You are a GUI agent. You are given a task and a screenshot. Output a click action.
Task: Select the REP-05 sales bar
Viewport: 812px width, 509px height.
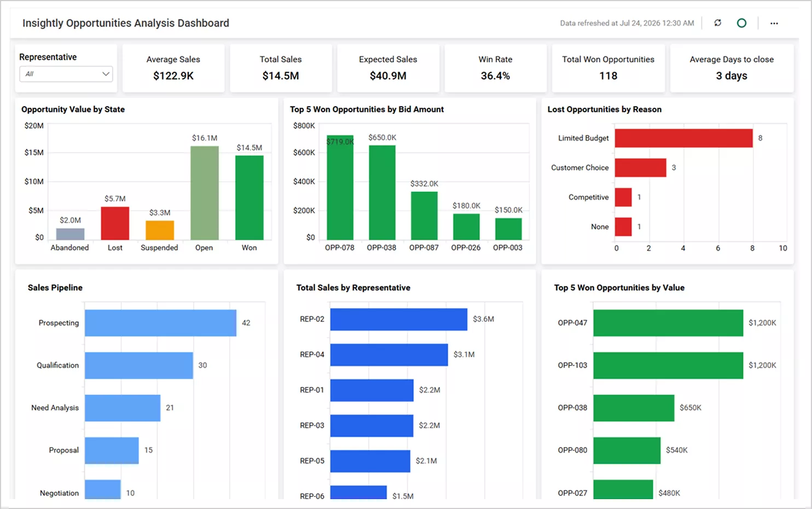370,461
